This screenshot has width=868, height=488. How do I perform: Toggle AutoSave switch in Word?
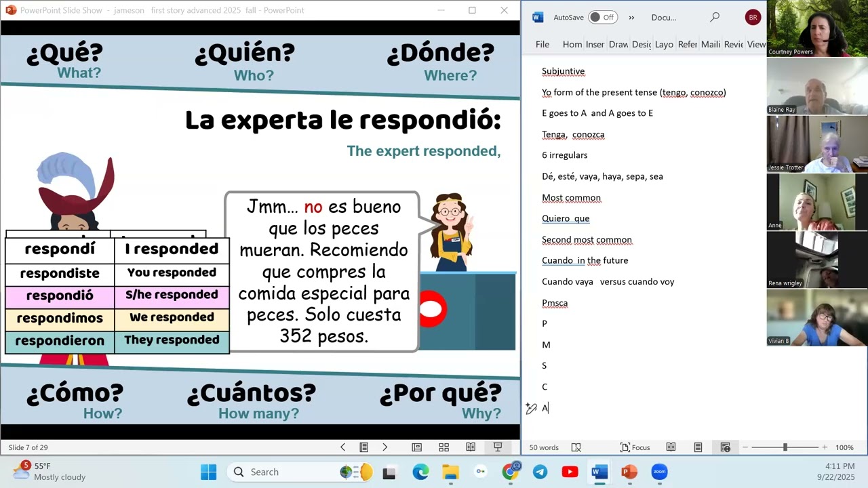603,18
